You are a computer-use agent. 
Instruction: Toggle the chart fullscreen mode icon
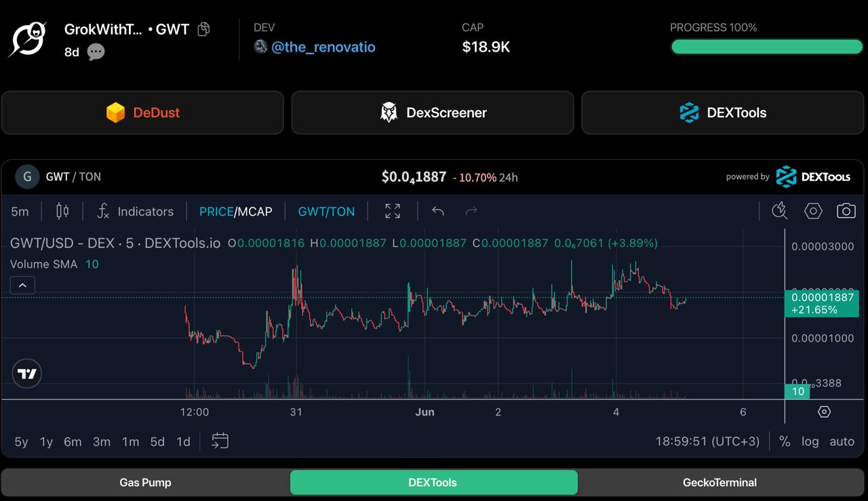(x=393, y=211)
